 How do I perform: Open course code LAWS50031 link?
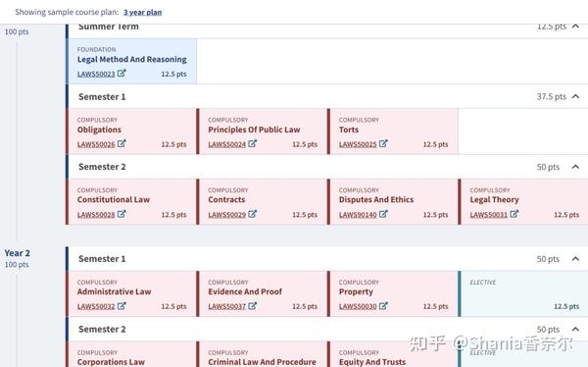coord(489,215)
